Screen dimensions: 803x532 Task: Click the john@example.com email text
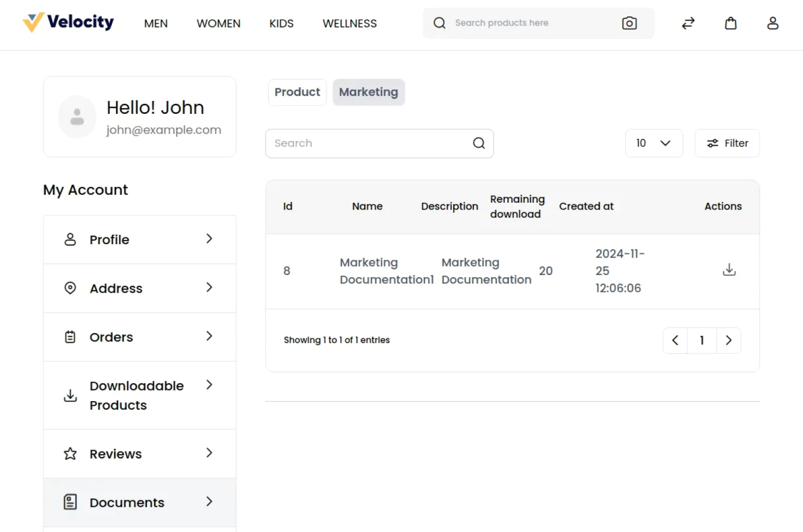pyautogui.click(x=163, y=130)
